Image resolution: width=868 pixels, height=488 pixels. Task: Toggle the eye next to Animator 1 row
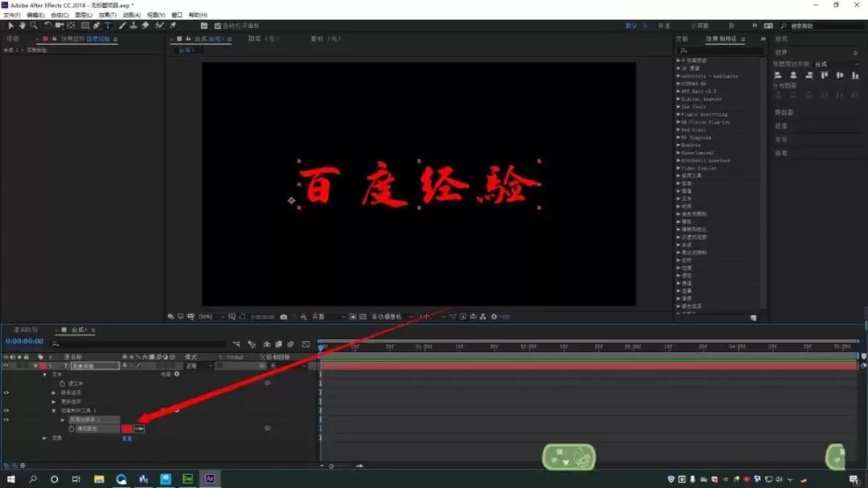(x=6, y=411)
